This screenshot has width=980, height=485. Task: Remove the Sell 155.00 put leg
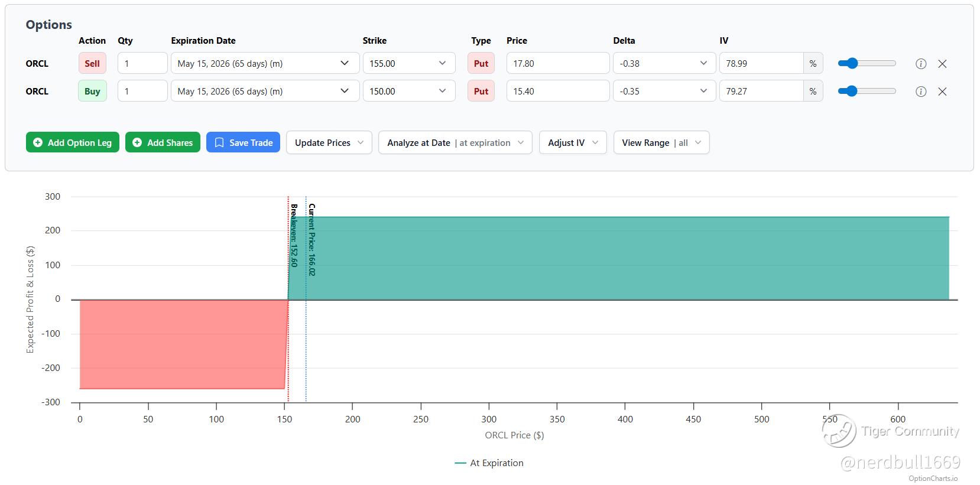[942, 64]
